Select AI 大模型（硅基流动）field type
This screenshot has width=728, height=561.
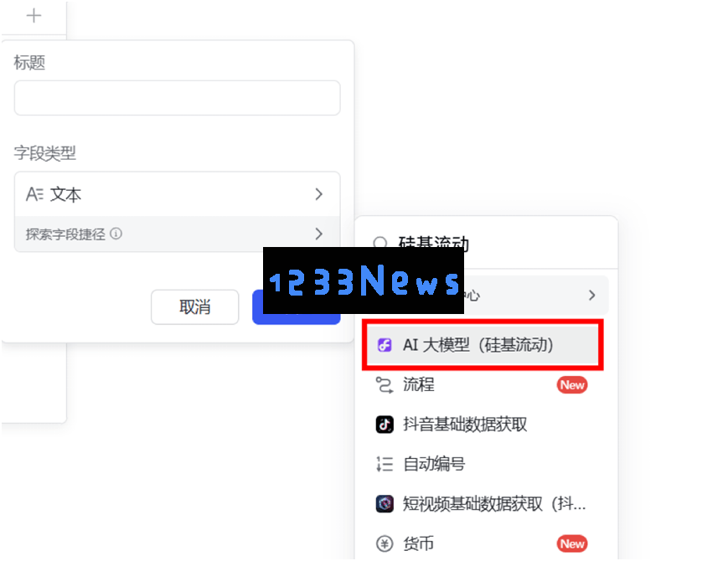click(483, 345)
